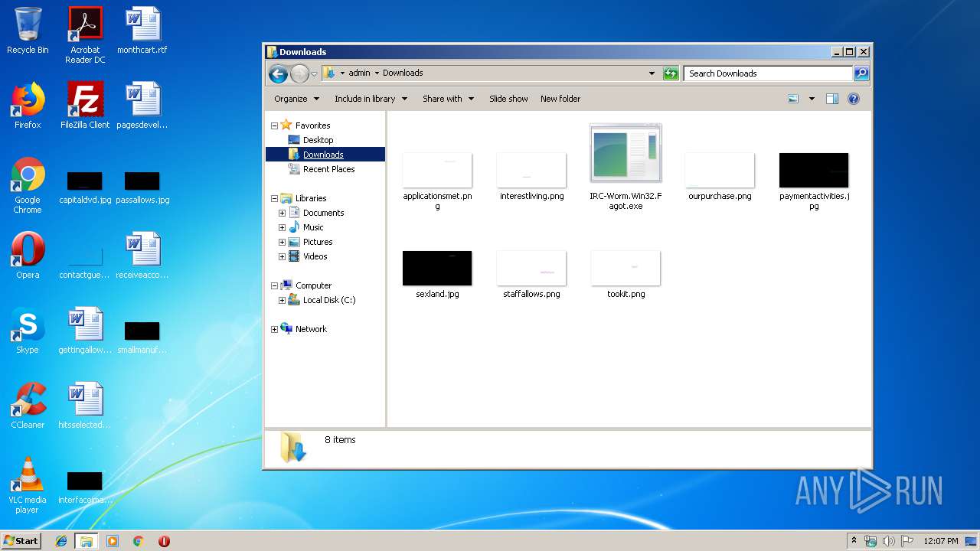Click the Change your view icon
The height and width of the screenshot is (551, 980).
(x=793, y=99)
